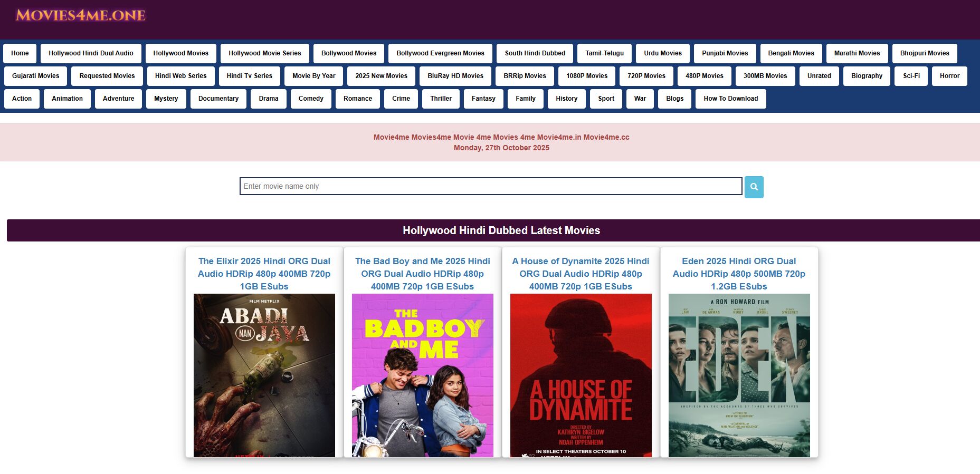Click A House of Dynamite poster

581,375
